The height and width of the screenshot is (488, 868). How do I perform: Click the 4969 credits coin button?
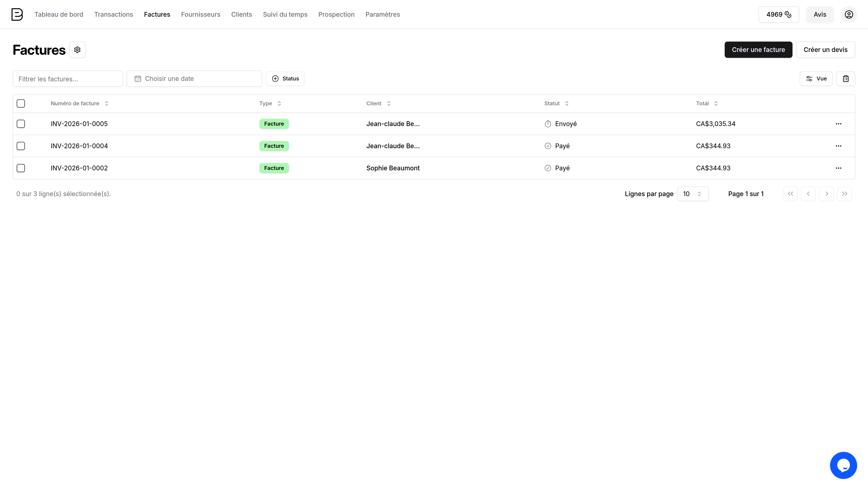778,14
